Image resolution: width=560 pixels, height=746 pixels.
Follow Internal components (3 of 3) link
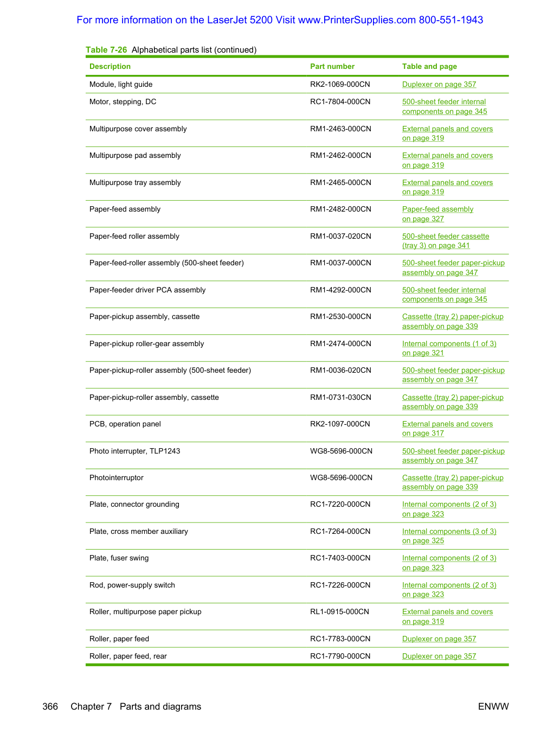coord(449,536)
